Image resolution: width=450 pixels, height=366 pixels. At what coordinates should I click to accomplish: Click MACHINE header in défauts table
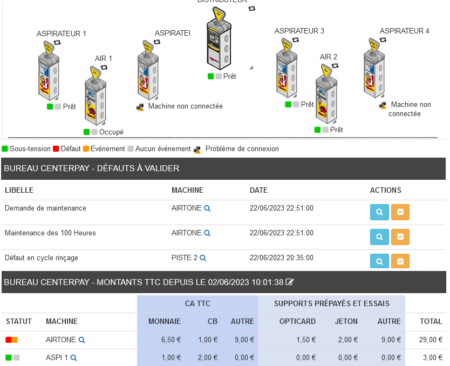pos(187,190)
